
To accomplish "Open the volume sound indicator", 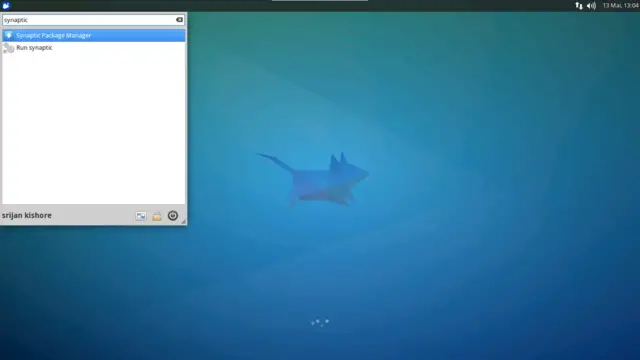I will click(591, 5).
